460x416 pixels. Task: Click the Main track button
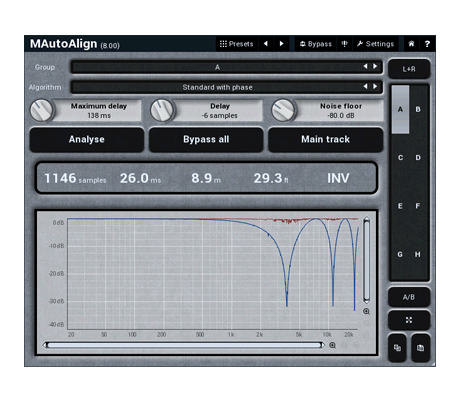click(325, 140)
